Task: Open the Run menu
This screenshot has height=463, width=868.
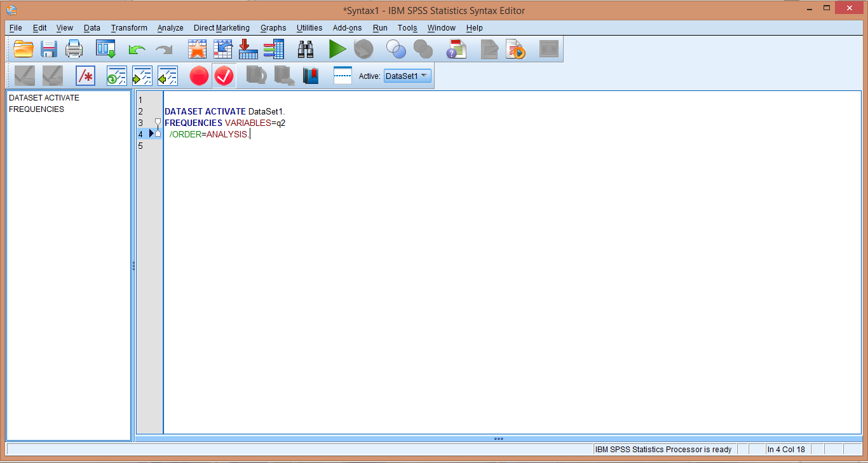Action: 380,28
